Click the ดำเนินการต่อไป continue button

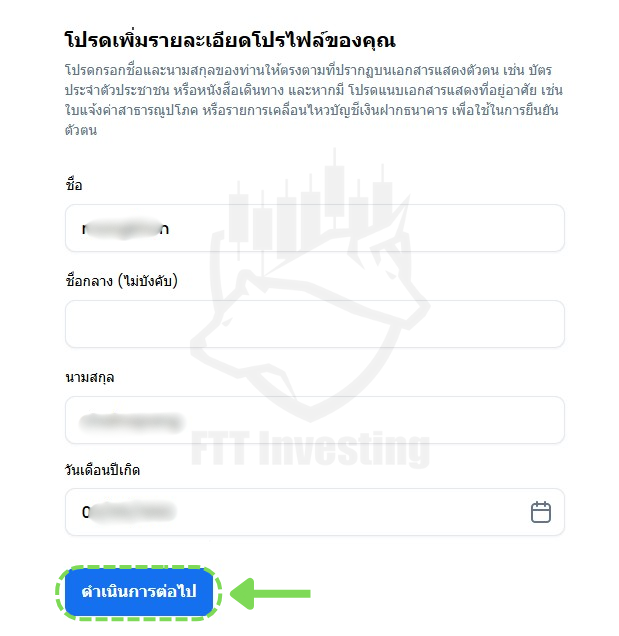tap(139, 592)
